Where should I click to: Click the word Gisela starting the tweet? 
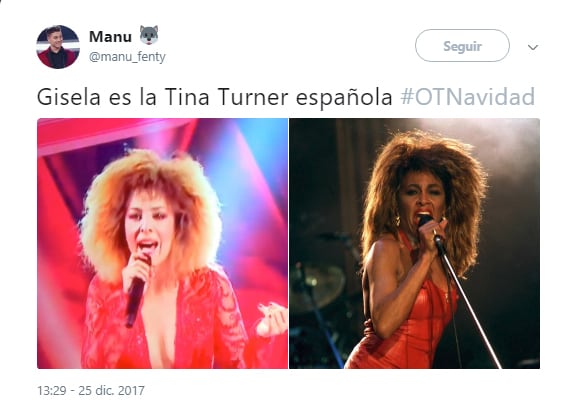[68, 97]
